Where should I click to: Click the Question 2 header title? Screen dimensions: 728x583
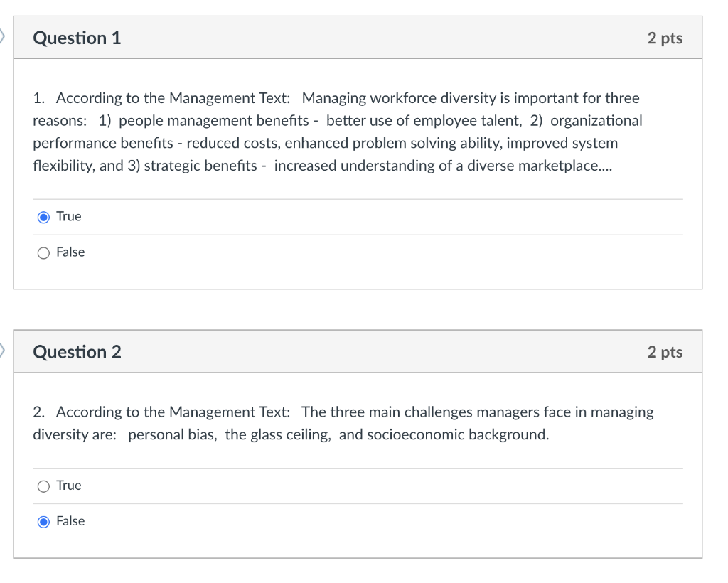click(77, 352)
